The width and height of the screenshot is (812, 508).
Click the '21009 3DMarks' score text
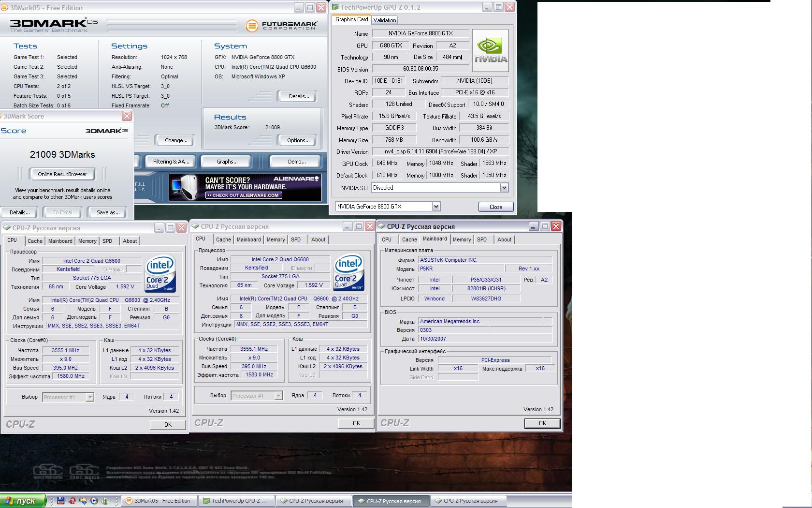tap(62, 154)
